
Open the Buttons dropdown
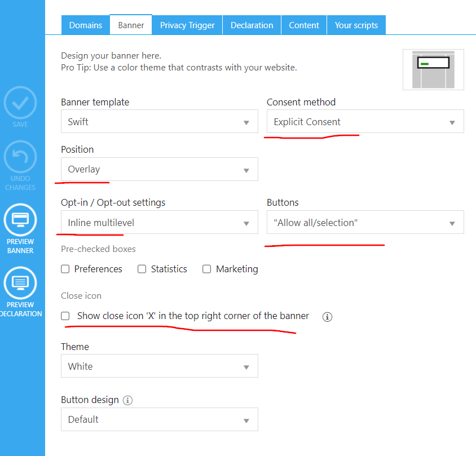[365, 223]
